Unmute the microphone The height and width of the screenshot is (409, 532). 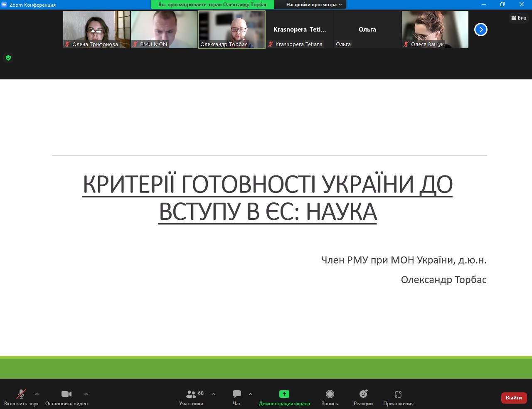[21, 394]
